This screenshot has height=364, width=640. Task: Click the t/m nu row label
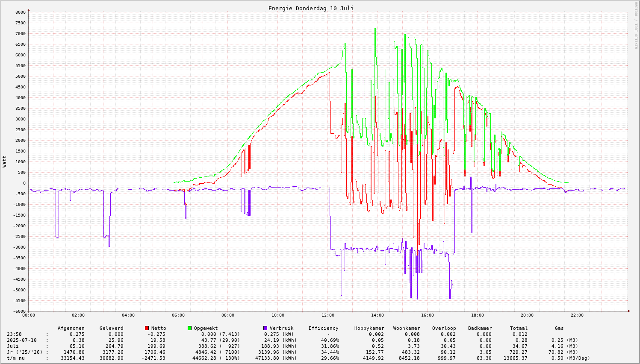coord(16,358)
